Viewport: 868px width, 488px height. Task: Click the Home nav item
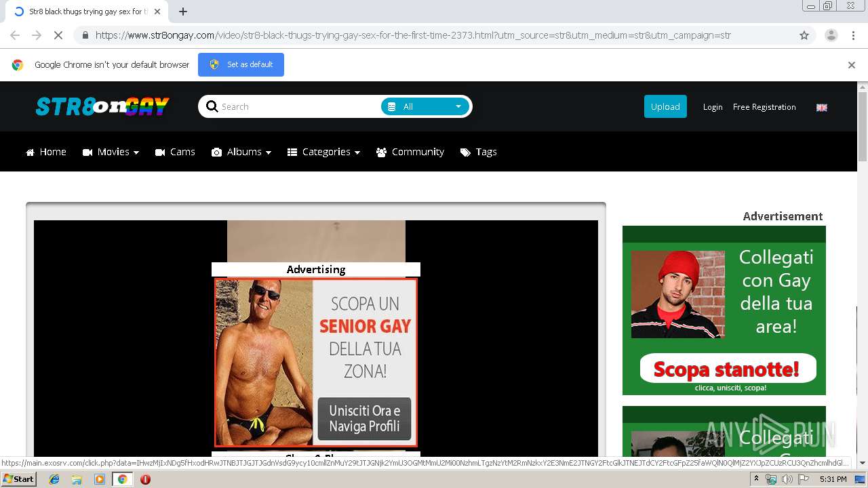(x=46, y=152)
